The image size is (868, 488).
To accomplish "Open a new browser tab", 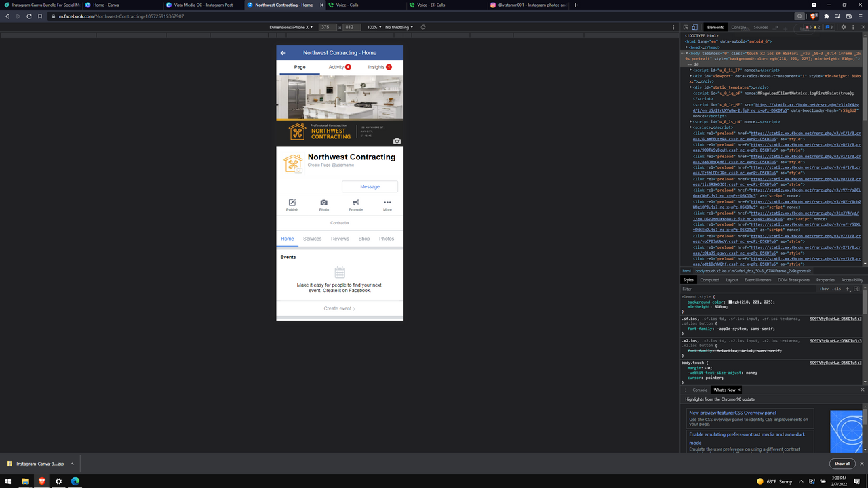I will pos(576,5).
